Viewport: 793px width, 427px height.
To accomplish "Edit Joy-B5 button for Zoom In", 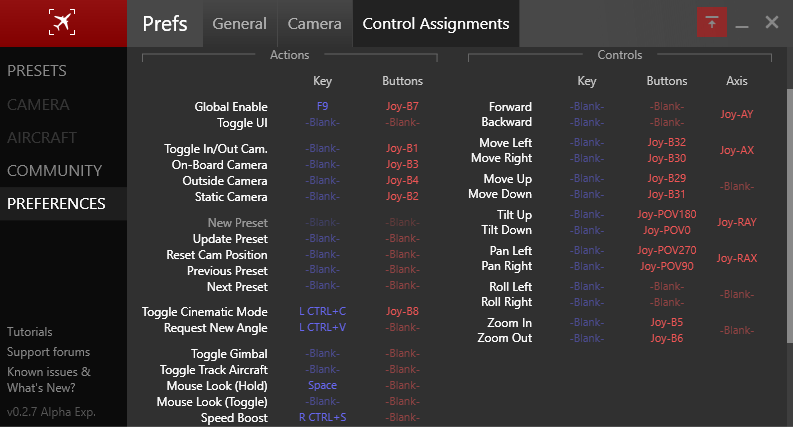I will tap(667, 322).
